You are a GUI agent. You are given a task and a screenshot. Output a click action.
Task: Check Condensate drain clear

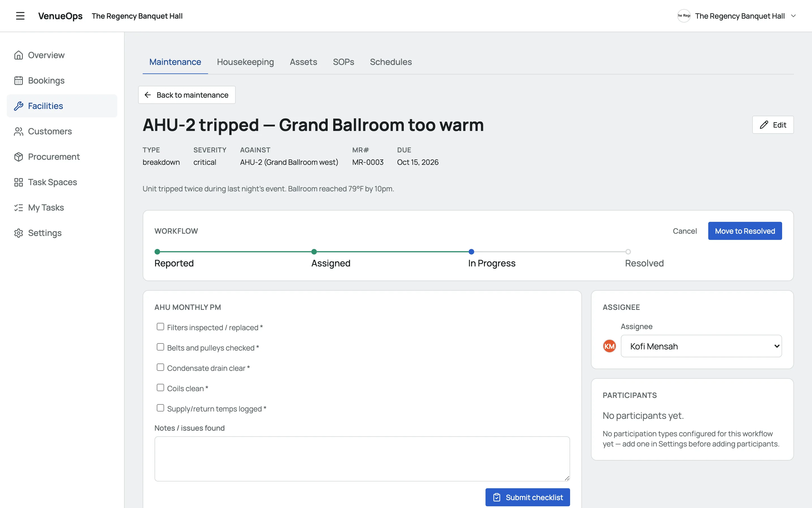pos(160,367)
